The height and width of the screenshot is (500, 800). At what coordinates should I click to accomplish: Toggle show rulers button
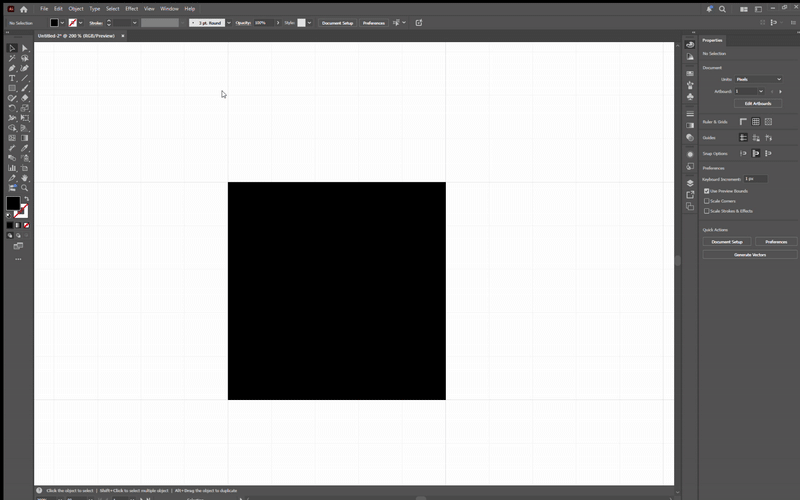(x=743, y=121)
